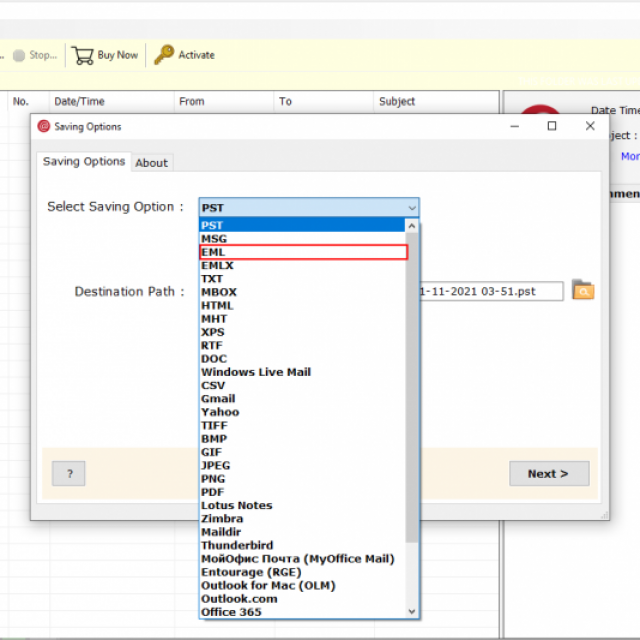Click the red Saving Options window icon
The width and height of the screenshot is (640, 640).
click(44, 126)
